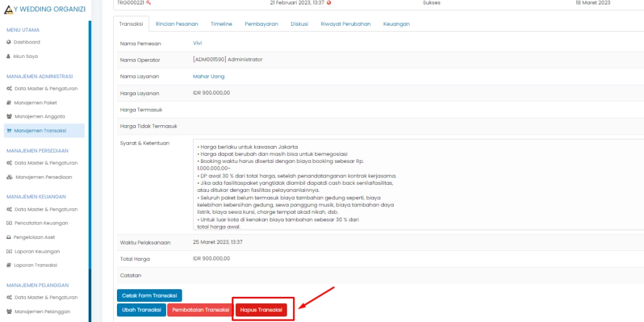Click the Manajemen Transaksi cart icon
Screen dimensions: 644x322
(9, 131)
